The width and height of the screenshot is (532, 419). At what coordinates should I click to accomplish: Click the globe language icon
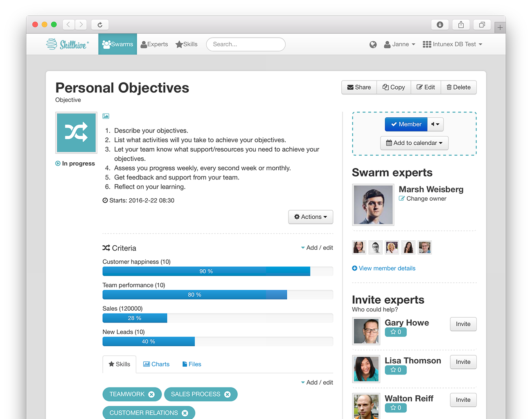pos(373,45)
